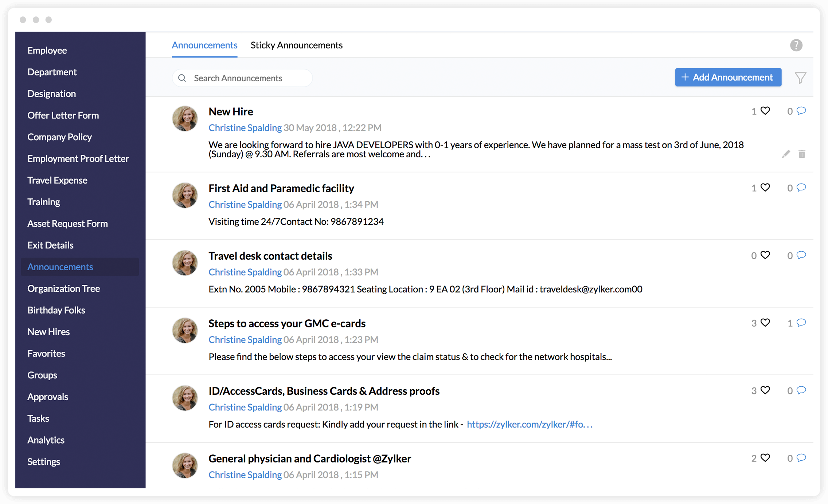Screen dimensions: 828x504
Task: Like the First Aid and Paramedic facility post
Action: tap(765, 188)
